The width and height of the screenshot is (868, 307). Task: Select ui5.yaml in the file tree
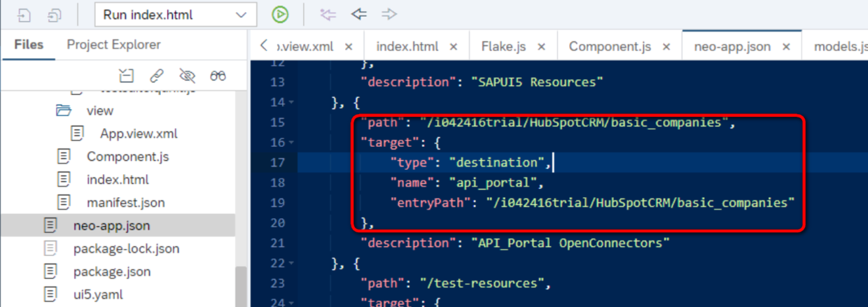coord(98,294)
